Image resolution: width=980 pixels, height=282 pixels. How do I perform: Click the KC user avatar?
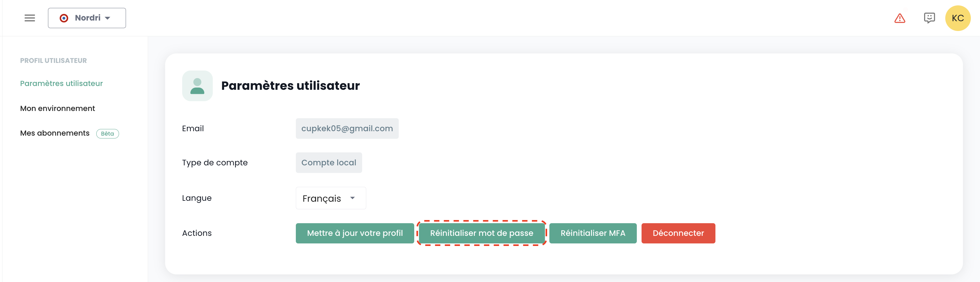coord(958,18)
